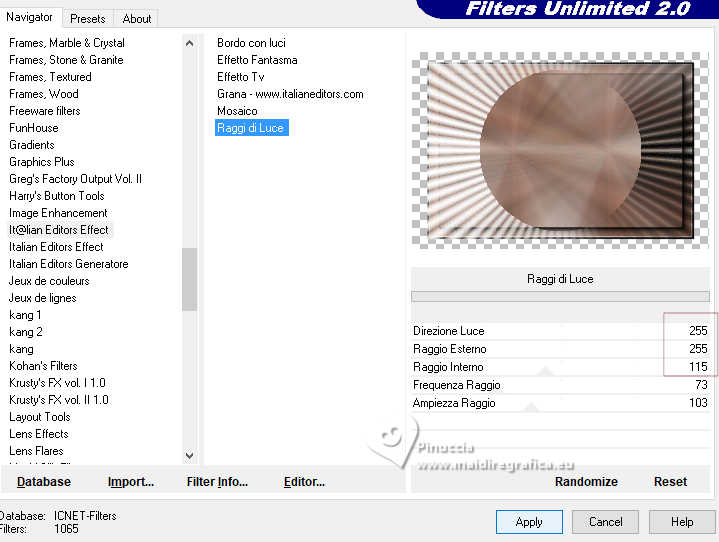
Task: Select Frames, Textured category
Action: 50,77
